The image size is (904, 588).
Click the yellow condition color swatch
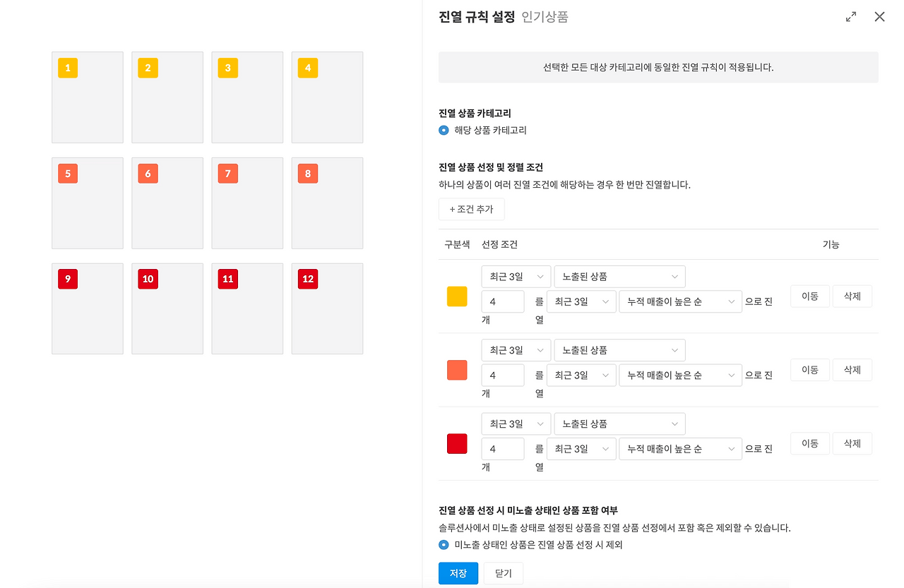pyautogui.click(x=456, y=296)
